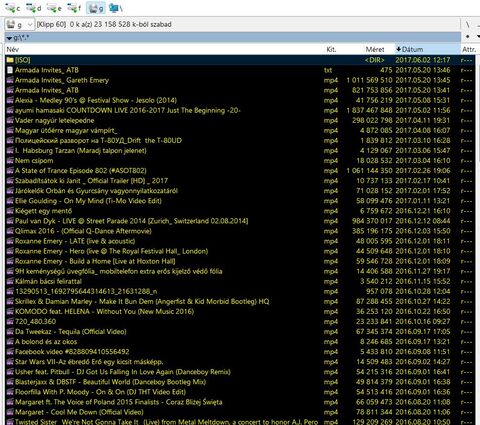Image resolution: width=480 pixels, height=425 pixels.
Task: Click video icon of Ellie Goulding - On My Mind
Action: click(x=10, y=201)
